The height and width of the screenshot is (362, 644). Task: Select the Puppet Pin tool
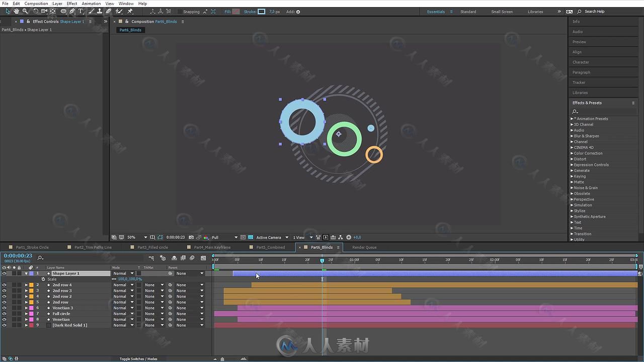130,11
